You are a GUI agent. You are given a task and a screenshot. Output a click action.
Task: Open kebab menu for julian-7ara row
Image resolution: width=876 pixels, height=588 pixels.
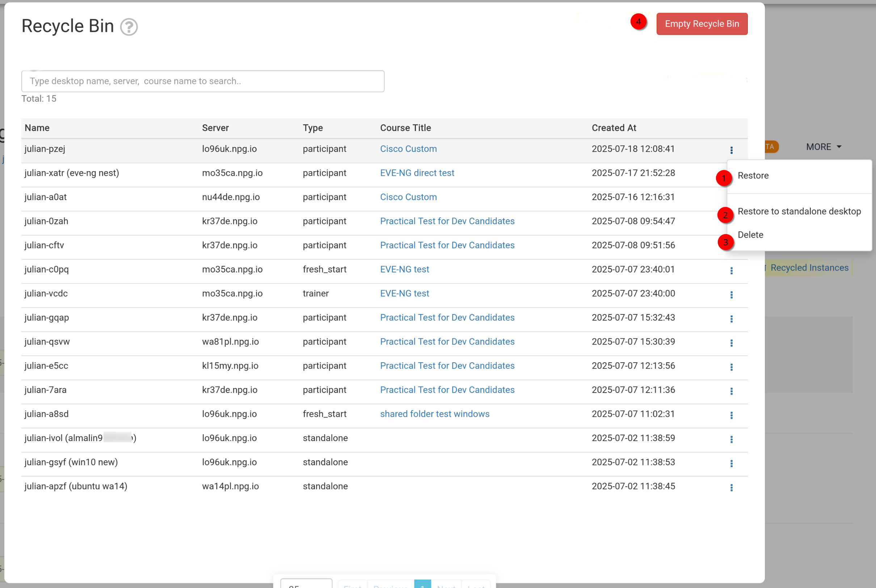731,391
